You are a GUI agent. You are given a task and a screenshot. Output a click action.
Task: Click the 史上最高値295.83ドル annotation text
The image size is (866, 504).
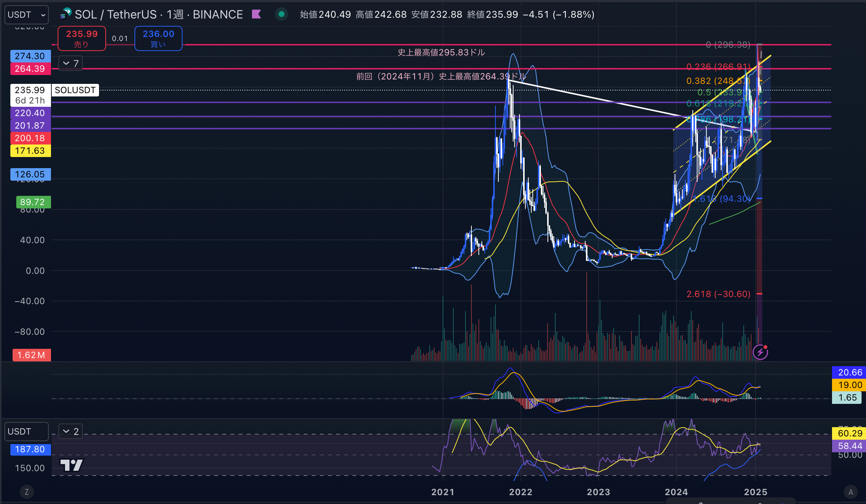point(441,52)
